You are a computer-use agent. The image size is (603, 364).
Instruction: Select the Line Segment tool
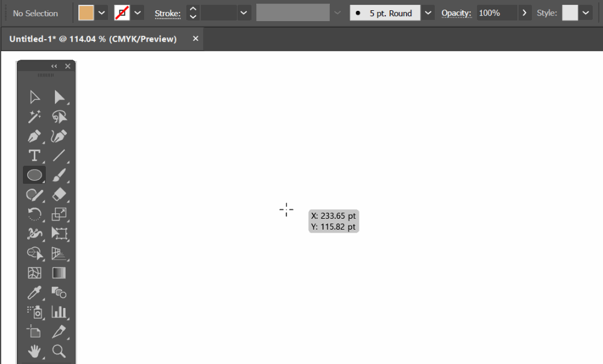point(59,155)
